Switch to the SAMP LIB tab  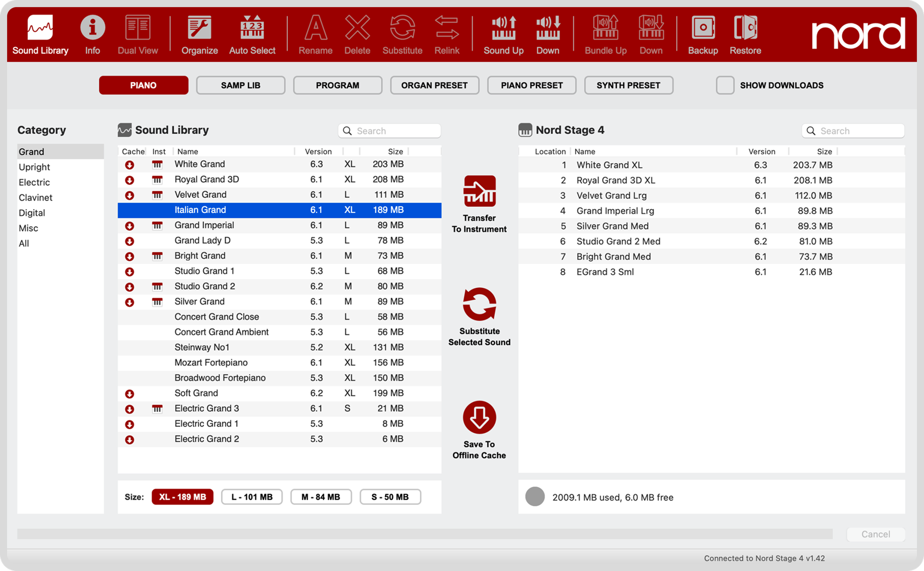240,85
